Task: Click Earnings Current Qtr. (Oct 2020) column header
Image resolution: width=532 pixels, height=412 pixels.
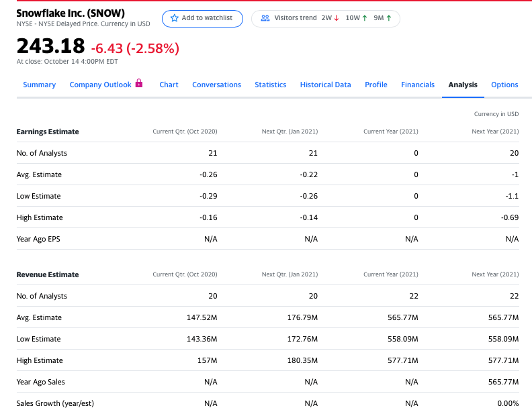Action: pos(185,132)
